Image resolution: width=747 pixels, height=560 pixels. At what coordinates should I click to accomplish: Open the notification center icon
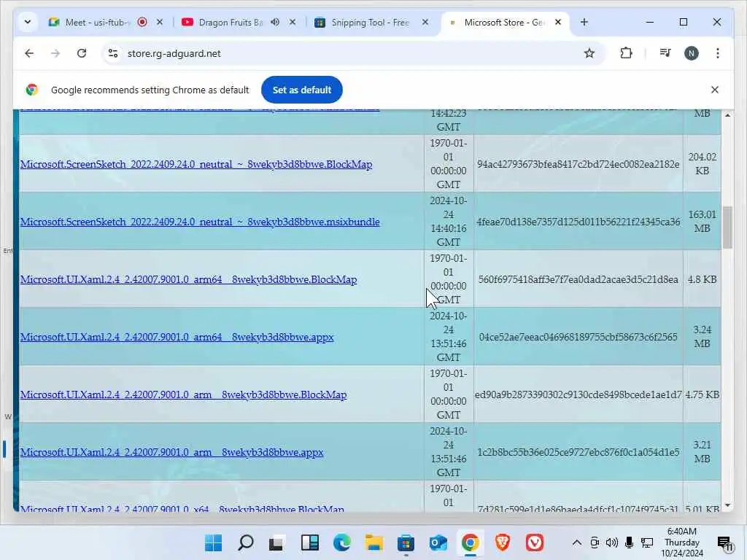pos(725,542)
